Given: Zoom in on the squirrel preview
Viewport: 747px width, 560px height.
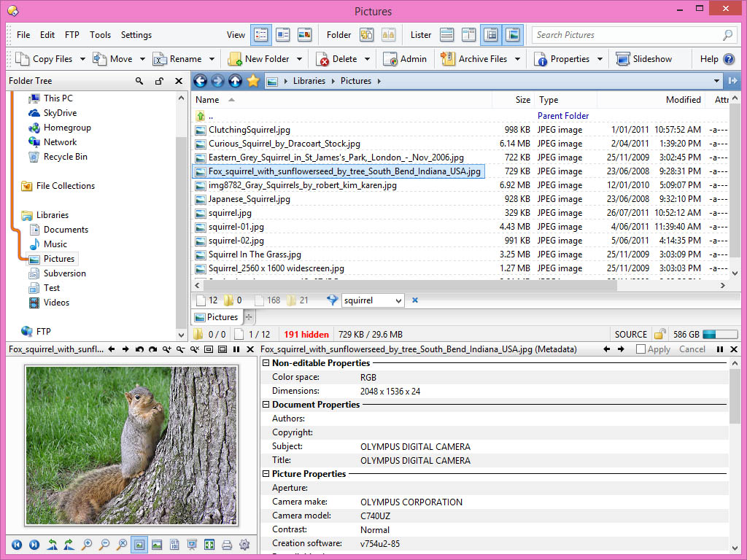Looking at the screenshot, I should click(87, 545).
